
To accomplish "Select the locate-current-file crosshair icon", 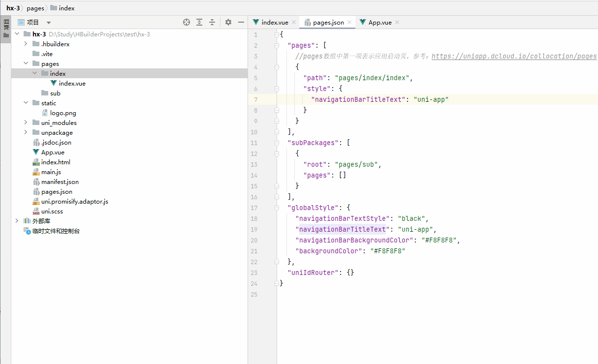I will coord(187,22).
